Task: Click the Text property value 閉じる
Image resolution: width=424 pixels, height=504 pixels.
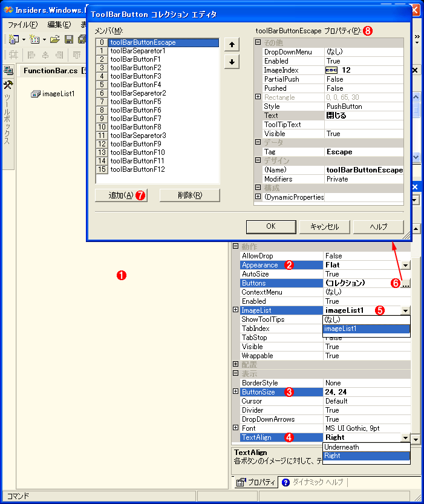Action: pyautogui.click(x=364, y=116)
